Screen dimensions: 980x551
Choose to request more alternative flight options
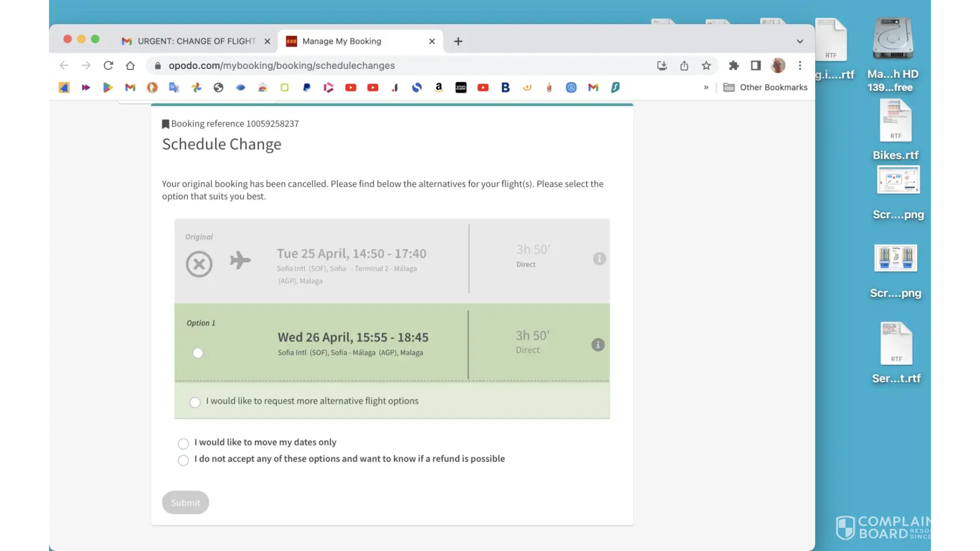(195, 402)
